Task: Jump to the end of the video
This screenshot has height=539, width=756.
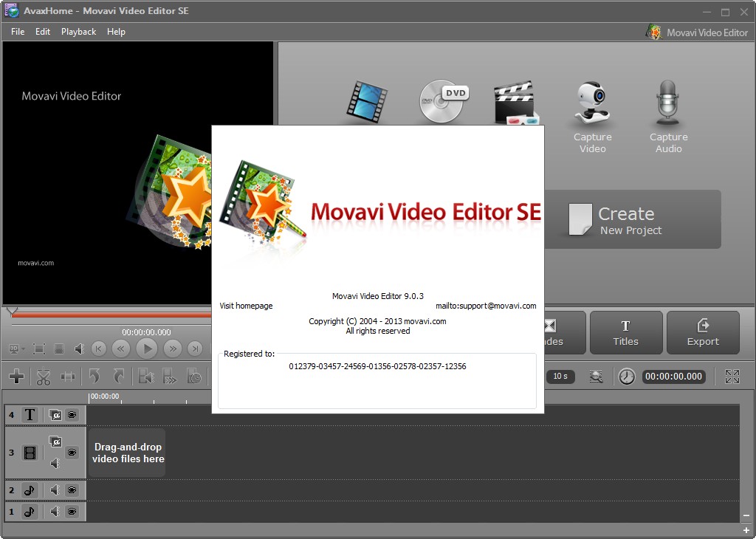Action: (x=195, y=349)
